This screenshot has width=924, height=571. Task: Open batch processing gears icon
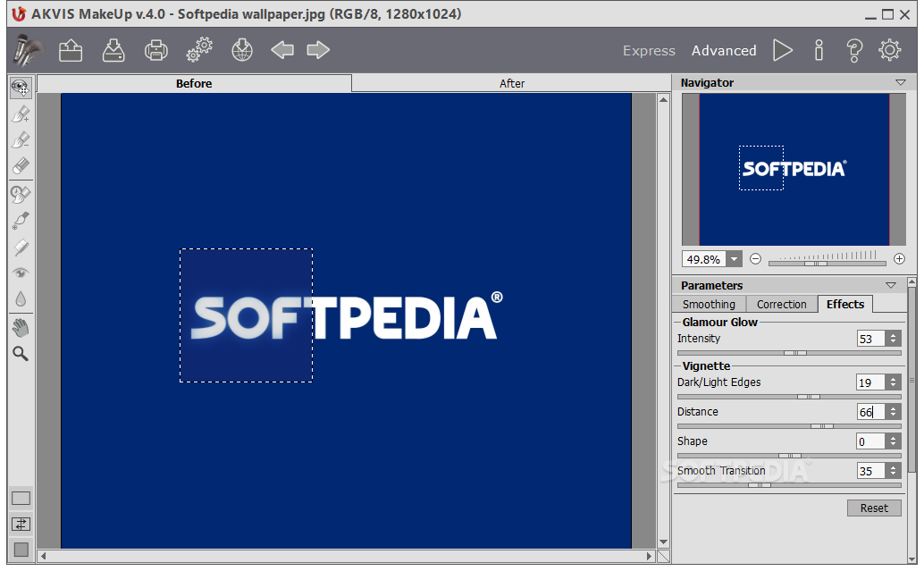point(199,50)
